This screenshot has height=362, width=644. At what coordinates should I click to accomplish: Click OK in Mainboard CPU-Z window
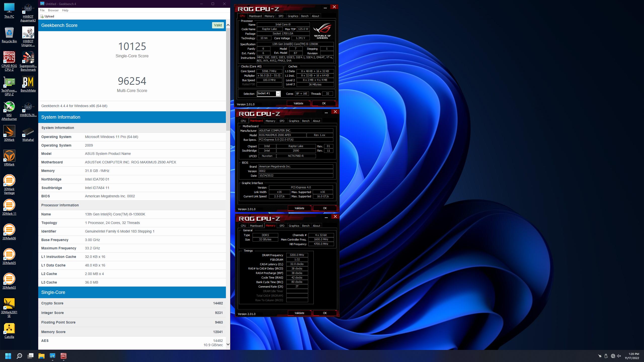325,208
